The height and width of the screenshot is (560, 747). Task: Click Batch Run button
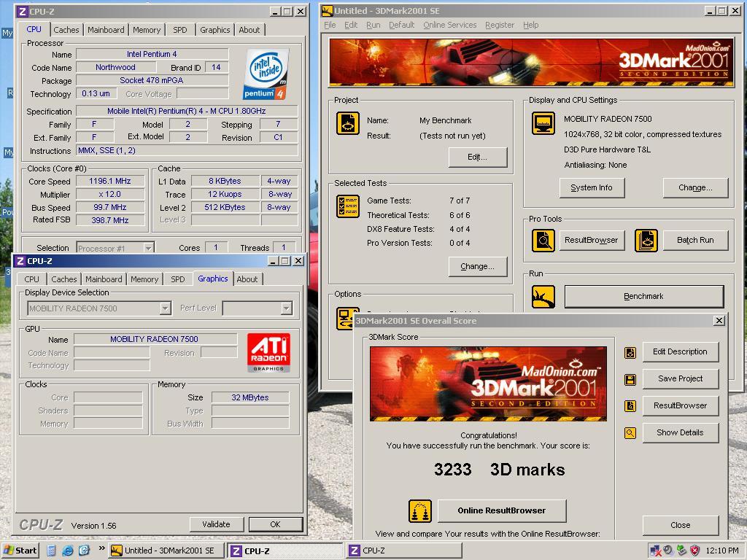click(695, 241)
